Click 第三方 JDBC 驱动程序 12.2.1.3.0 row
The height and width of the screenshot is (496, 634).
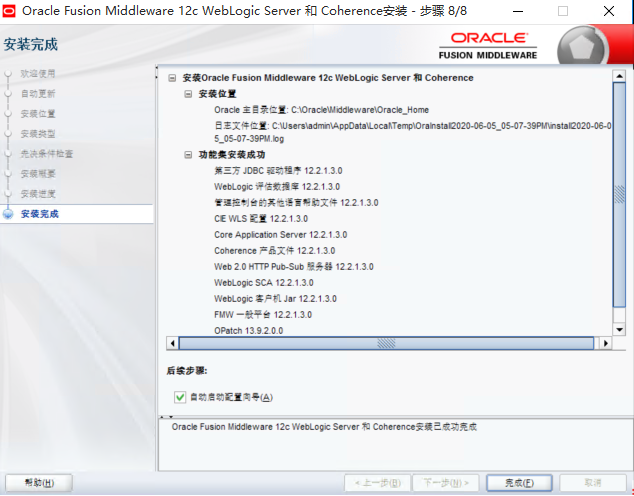[x=278, y=171]
